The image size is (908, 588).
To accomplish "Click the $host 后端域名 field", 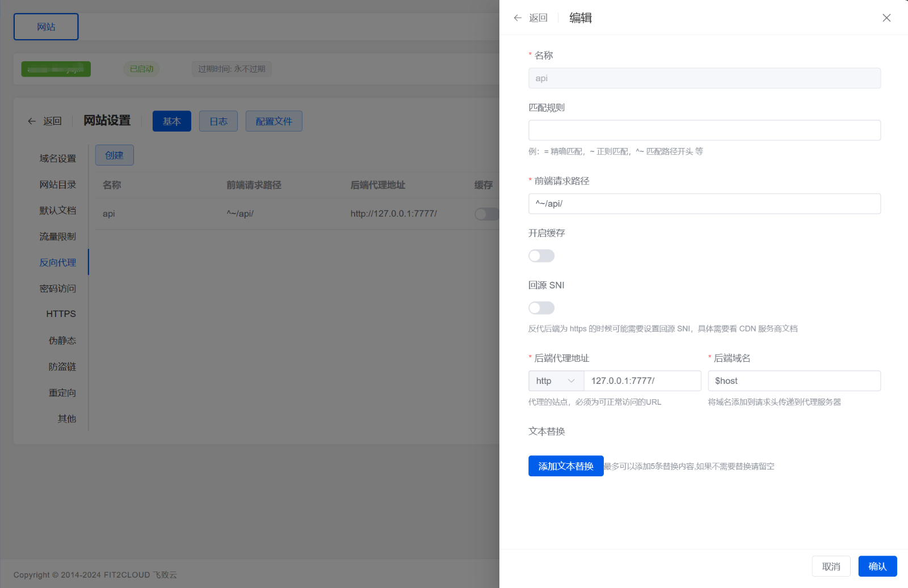I will tap(793, 380).
